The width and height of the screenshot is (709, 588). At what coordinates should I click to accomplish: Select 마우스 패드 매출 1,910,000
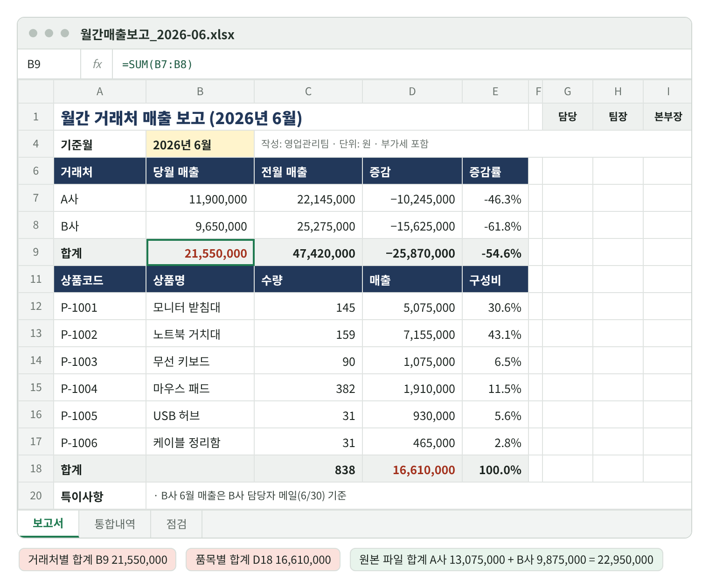click(x=412, y=388)
